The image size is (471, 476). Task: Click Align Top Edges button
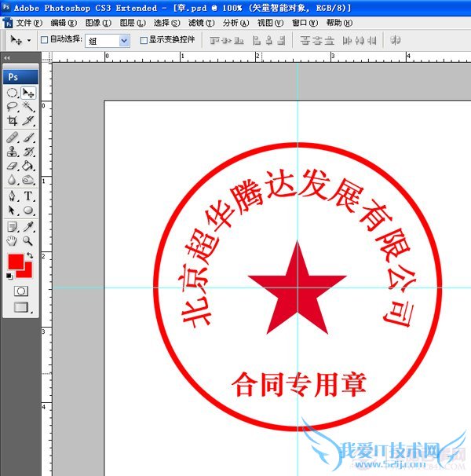214,40
